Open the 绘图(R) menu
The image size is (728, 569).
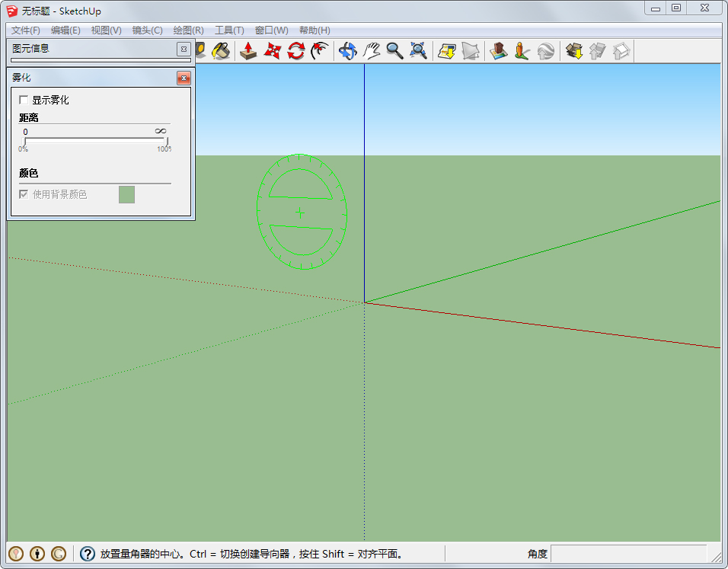pos(188,30)
